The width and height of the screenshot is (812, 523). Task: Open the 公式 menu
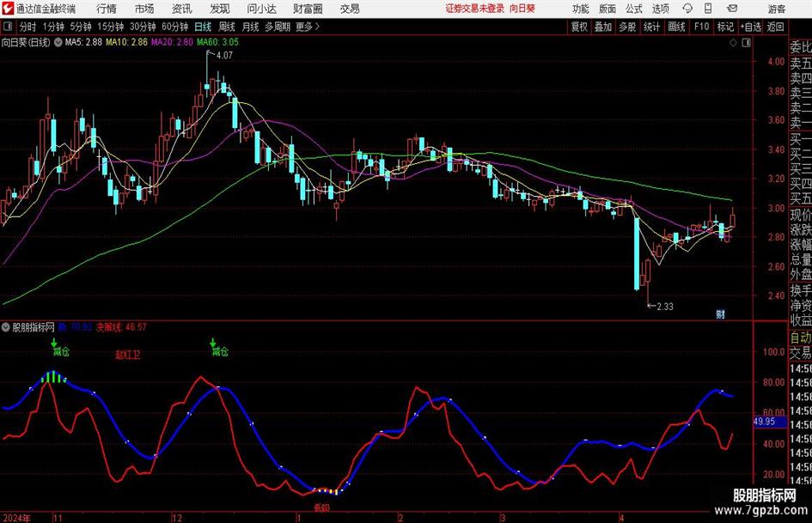[x=634, y=9]
